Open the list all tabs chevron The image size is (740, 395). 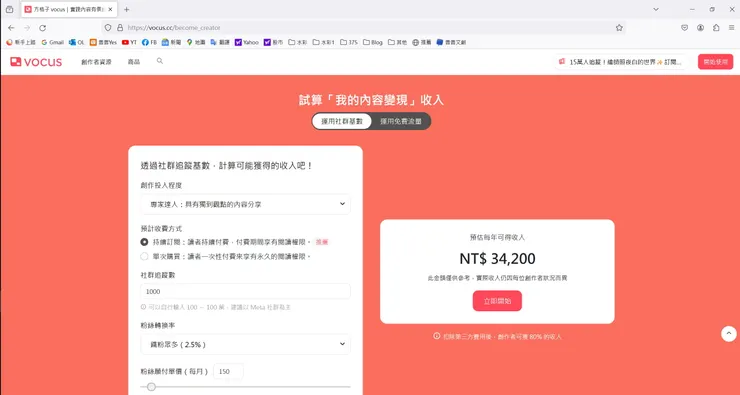click(x=656, y=9)
